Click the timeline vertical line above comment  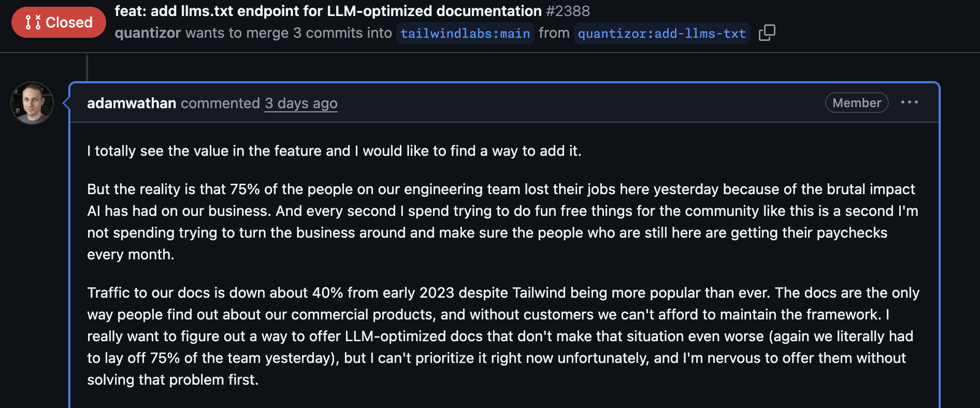(x=87, y=67)
